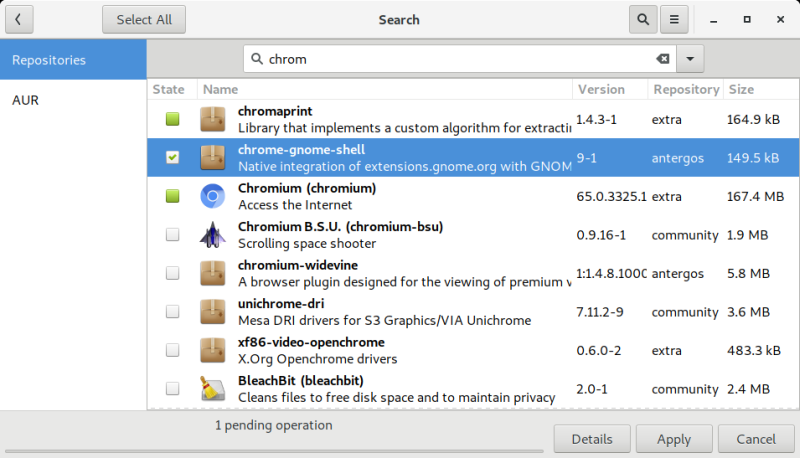The image size is (800, 458).
Task: Toggle the Chromium installed state box
Action: coord(172,196)
